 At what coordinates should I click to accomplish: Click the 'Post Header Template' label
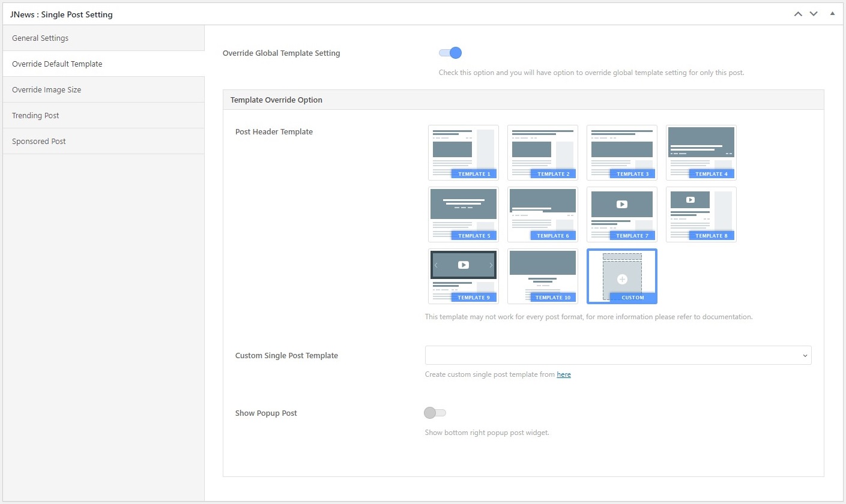click(x=274, y=132)
